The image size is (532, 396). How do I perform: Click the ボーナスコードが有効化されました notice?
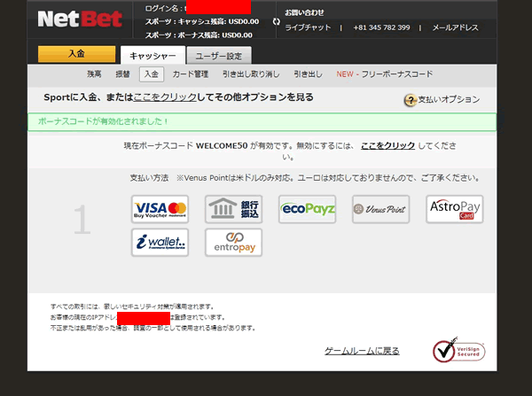tap(262, 121)
